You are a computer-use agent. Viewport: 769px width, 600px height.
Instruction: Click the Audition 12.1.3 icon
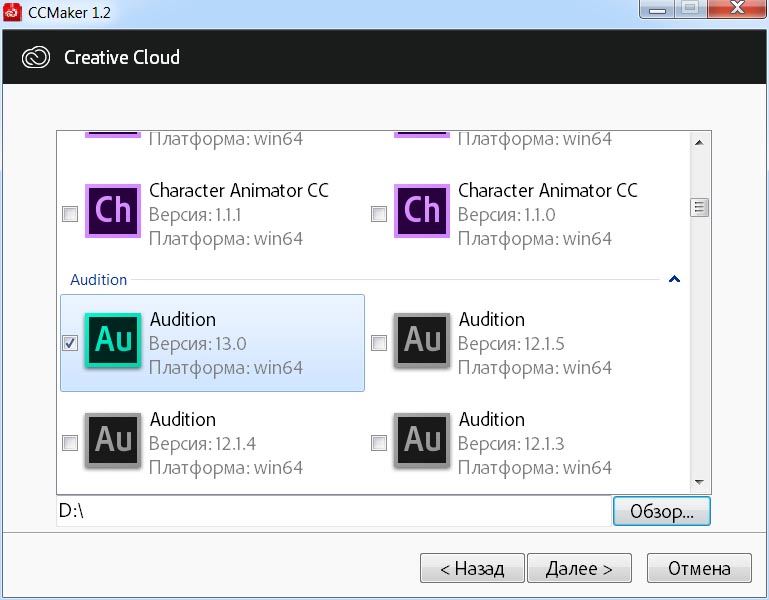pyautogui.click(x=422, y=440)
